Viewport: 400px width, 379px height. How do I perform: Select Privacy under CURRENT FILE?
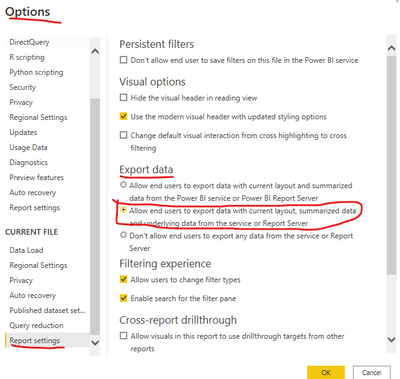point(21,280)
